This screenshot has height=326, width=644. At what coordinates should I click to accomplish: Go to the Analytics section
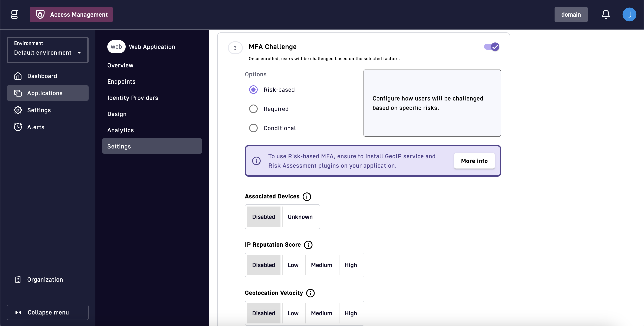[121, 130]
